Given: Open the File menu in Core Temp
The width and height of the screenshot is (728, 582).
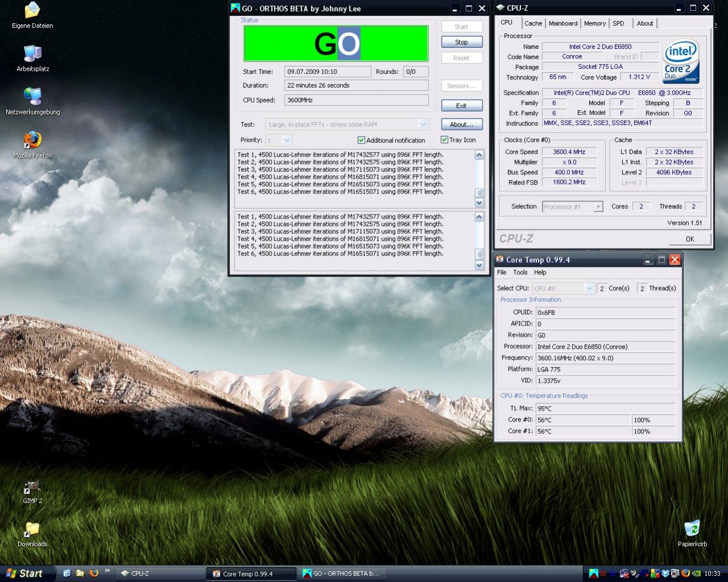Looking at the screenshot, I should [x=501, y=273].
